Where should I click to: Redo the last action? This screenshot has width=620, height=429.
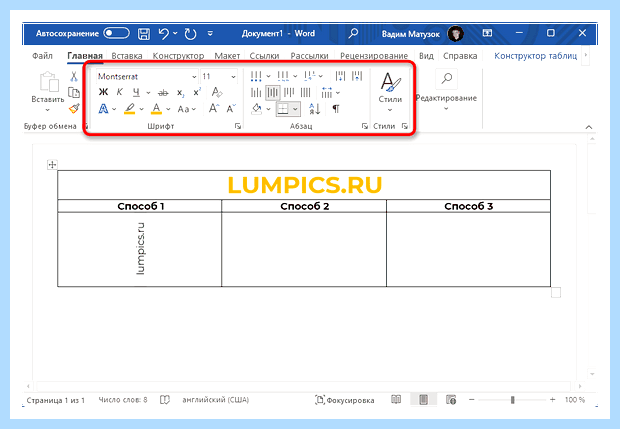click(x=190, y=34)
